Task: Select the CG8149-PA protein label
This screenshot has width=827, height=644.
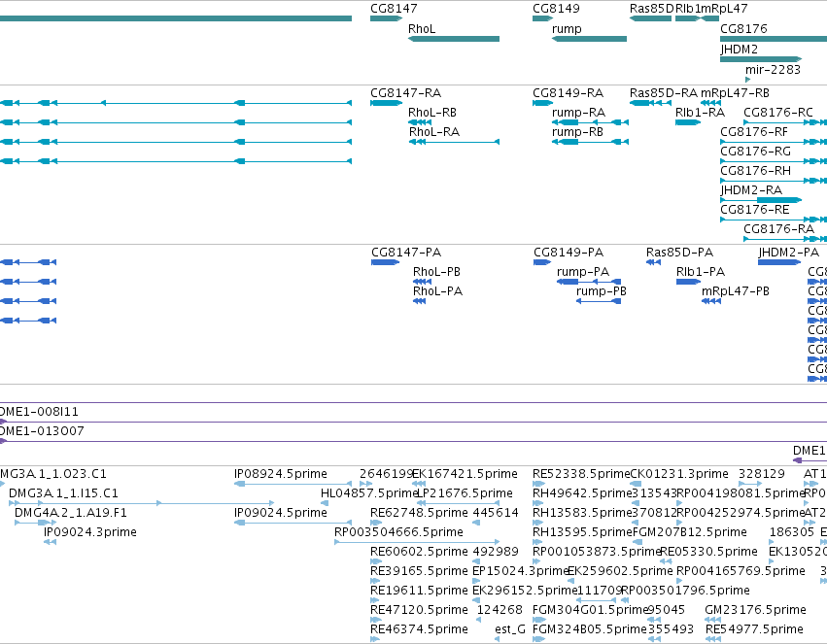Action: pos(569,253)
